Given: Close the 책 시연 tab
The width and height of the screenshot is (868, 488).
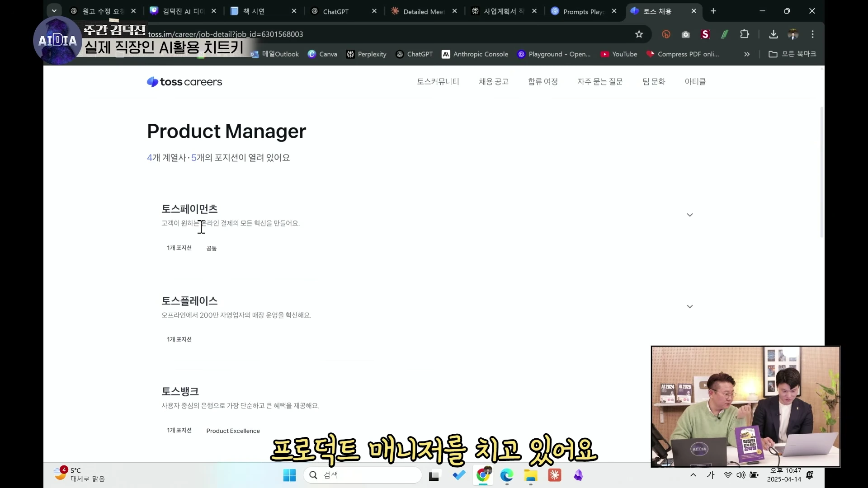Looking at the screenshot, I should coord(294,11).
